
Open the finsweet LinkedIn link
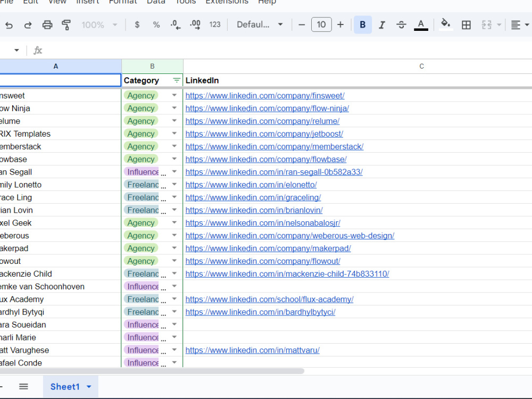[x=265, y=96]
